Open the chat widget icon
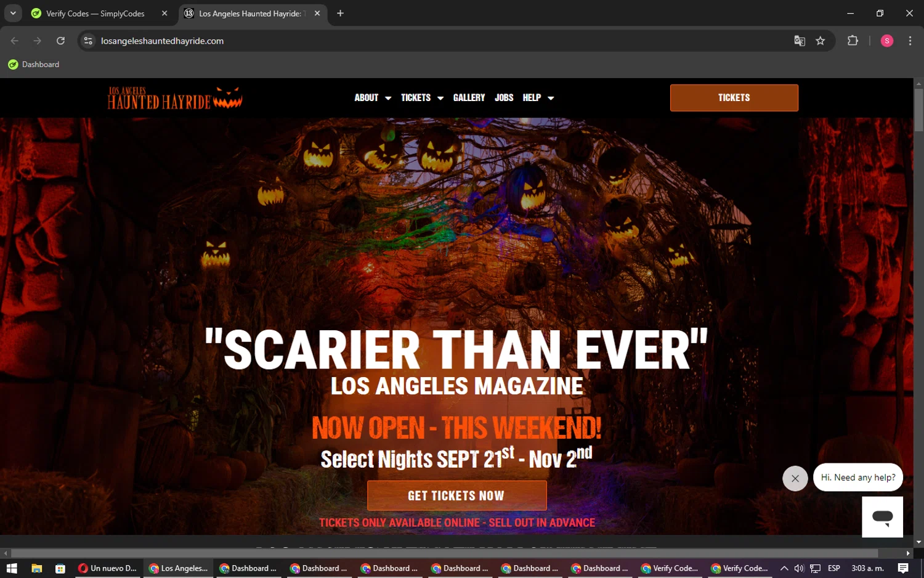Image resolution: width=924 pixels, height=578 pixels. [x=882, y=517]
